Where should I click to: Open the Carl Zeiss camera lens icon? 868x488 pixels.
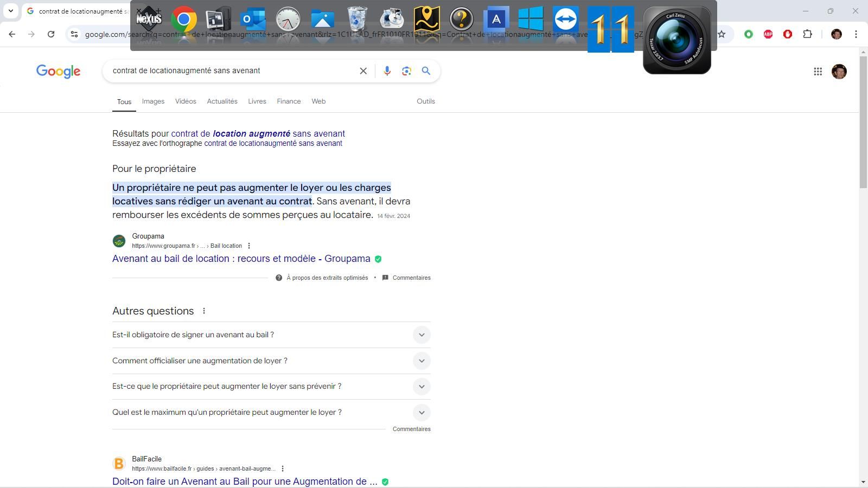pos(677,40)
